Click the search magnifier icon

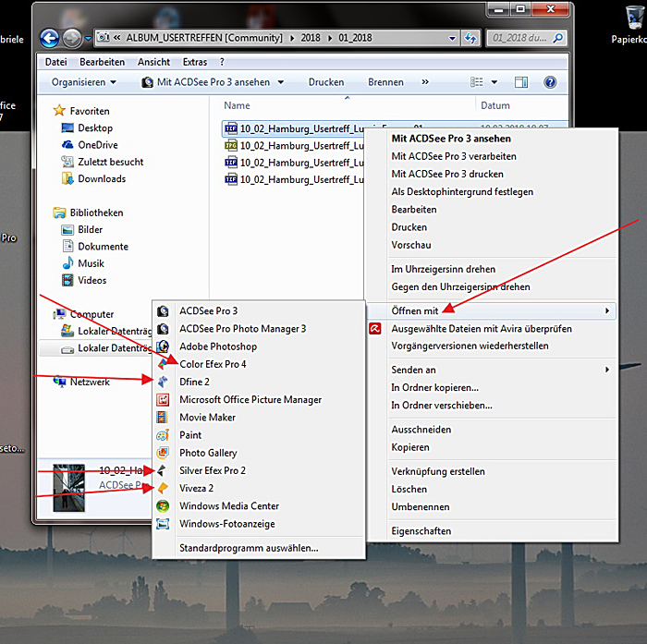557,39
